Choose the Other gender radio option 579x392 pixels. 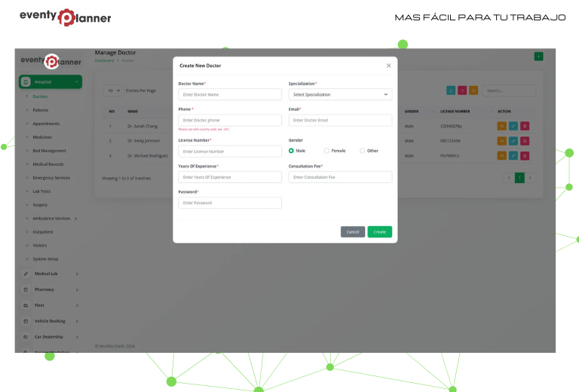coord(362,151)
